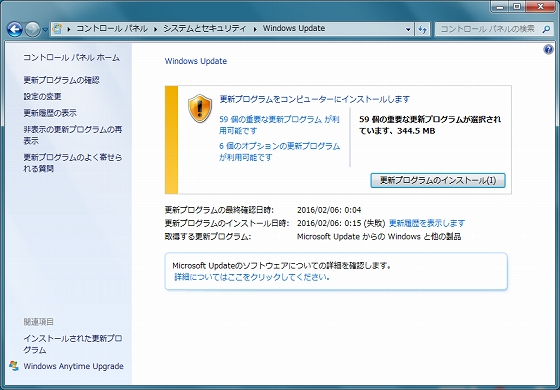Click the Windows Anytime Upgrade flag icon
This screenshot has height=390, width=560.
pyautogui.click(x=14, y=366)
